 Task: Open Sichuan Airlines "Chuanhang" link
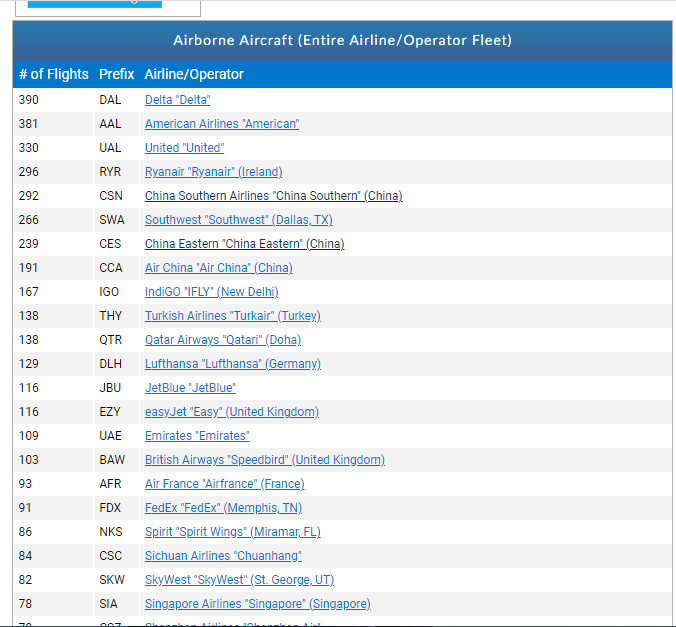[223, 556]
